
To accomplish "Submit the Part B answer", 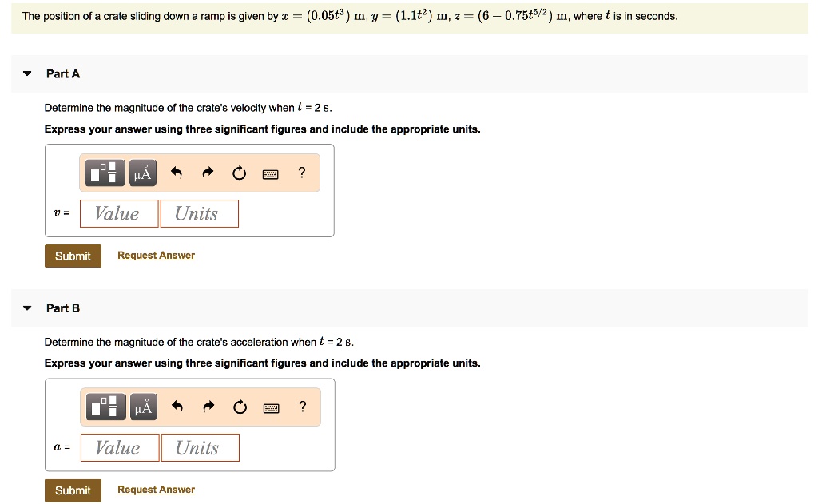I will click(73, 490).
